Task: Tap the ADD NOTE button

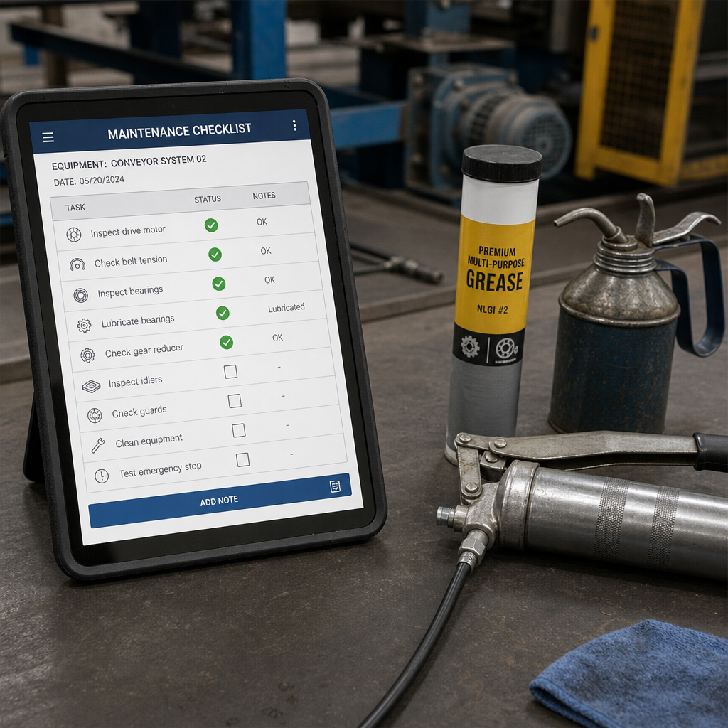Action: [x=220, y=500]
